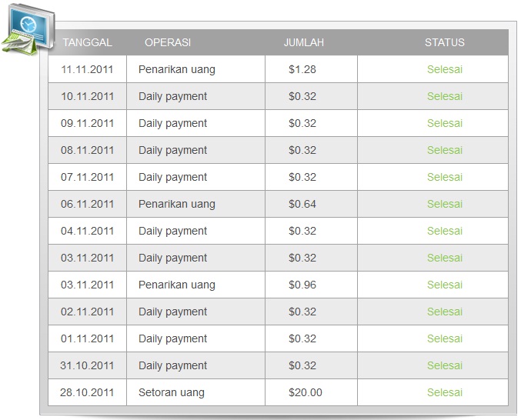Screen dimensions: 521x420
Task: Click Selesai status for 08.11.2011
Action: [x=445, y=150]
